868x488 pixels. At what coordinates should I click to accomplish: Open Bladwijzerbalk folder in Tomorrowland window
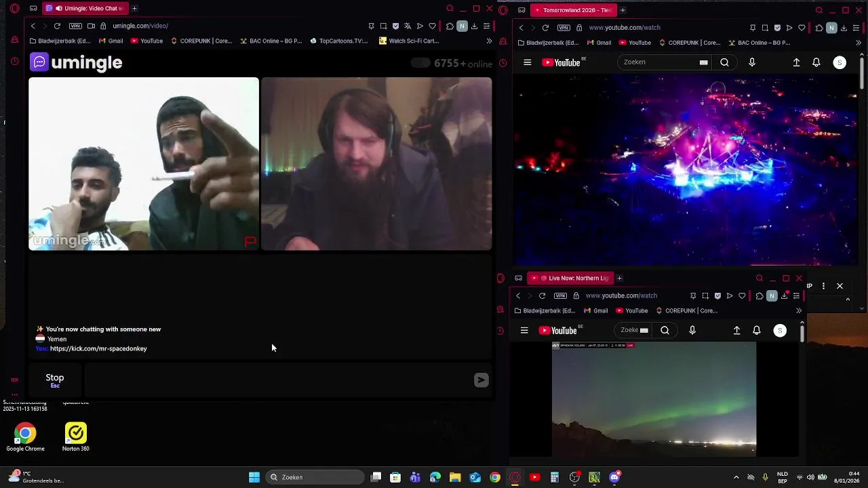point(548,43)
